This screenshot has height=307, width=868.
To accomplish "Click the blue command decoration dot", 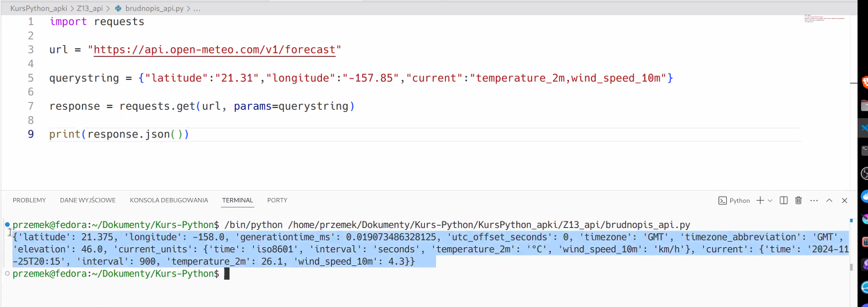I will [x=7, y=225].
